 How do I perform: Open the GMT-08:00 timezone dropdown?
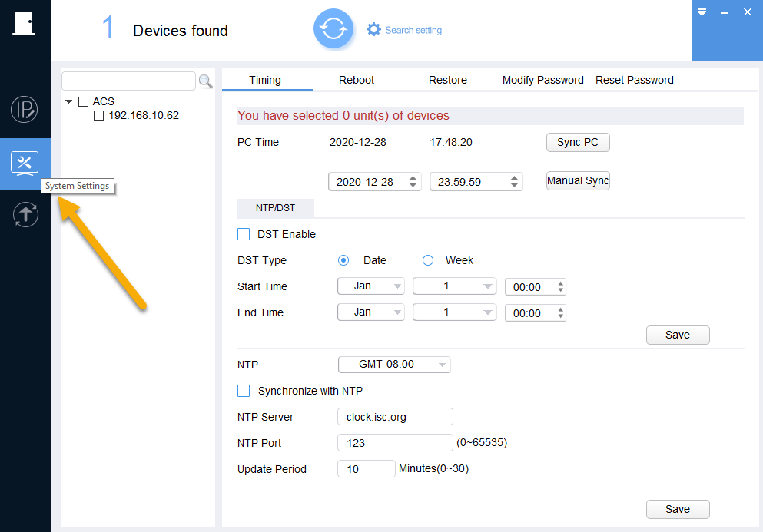point(394,364)
